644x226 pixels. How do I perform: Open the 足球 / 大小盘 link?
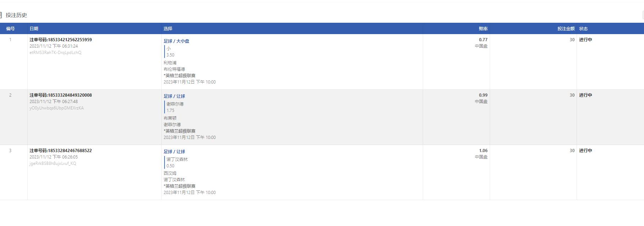click(x=176, y=41)
